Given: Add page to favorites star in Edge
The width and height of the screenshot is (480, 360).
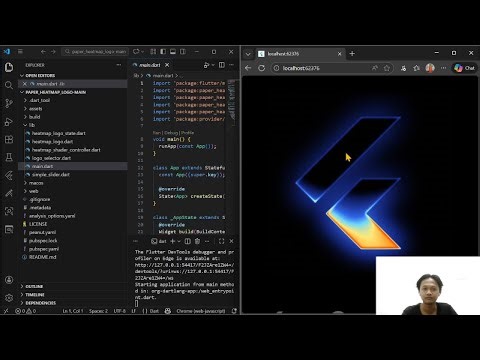Looking at the screenshot, I should [x=387, y=68].
